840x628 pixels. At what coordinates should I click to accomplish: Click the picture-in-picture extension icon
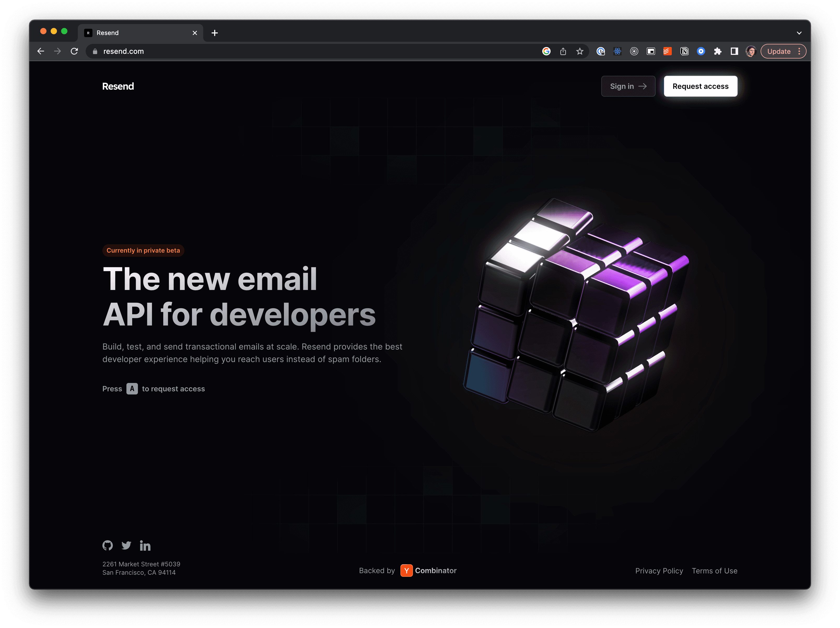click(651, 51)
